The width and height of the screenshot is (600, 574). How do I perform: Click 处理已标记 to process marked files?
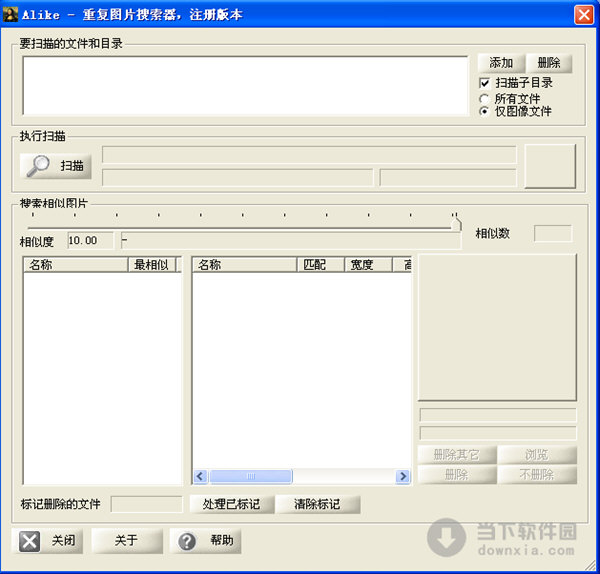[x=232, y=504]
